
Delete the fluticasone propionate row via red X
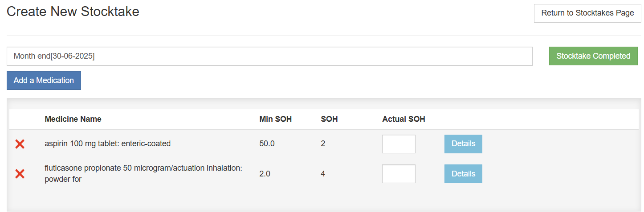click(20, 174)
